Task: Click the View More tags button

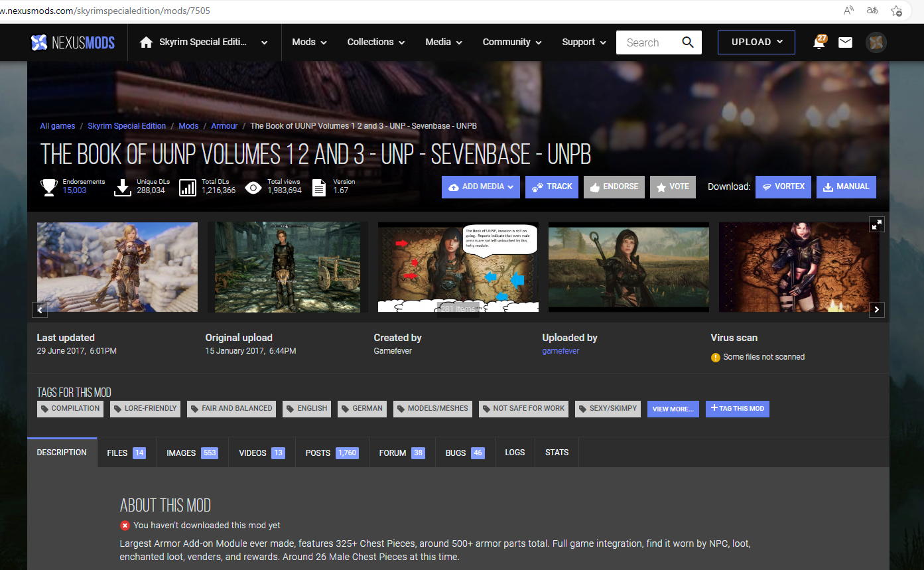Action: [673, 409]
